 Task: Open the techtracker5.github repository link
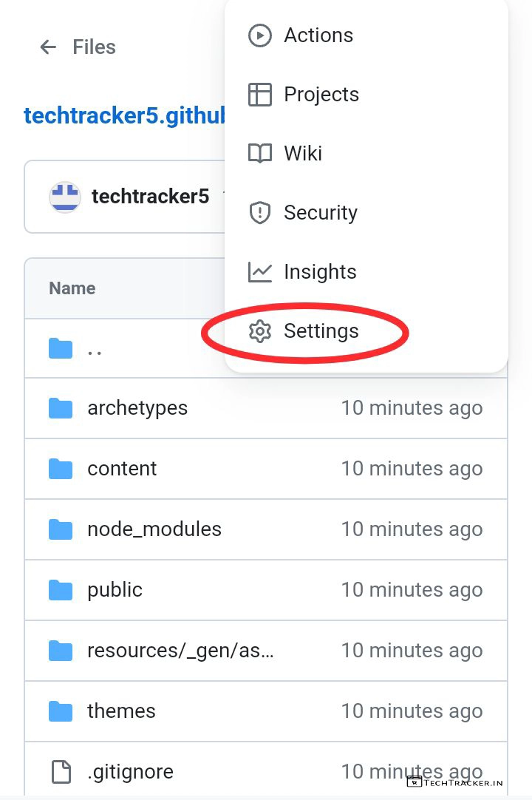[124, 116]
